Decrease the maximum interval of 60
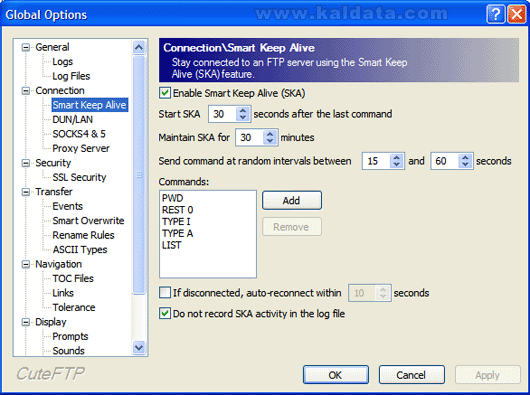The image size is (530, 395). [x=465, y=164]
